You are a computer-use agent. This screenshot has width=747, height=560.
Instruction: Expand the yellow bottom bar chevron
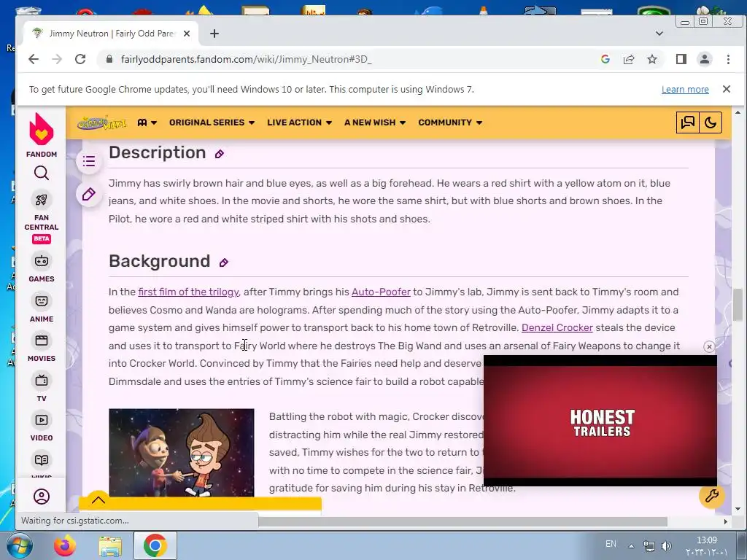point(98,499)
